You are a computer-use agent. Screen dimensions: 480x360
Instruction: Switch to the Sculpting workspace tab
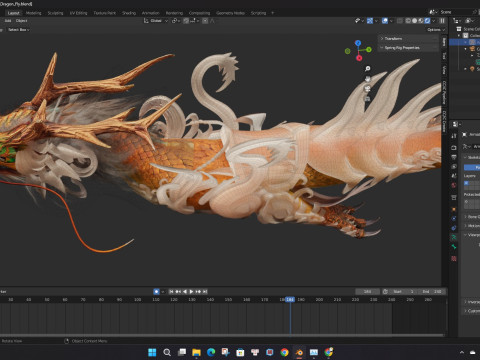(x=55, y=13)
